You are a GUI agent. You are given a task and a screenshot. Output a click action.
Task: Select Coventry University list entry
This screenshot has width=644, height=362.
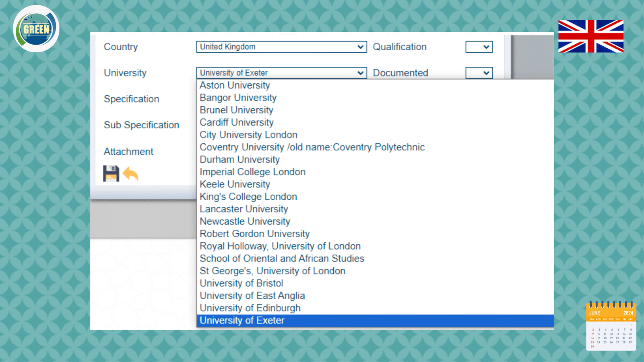point(312,147)
